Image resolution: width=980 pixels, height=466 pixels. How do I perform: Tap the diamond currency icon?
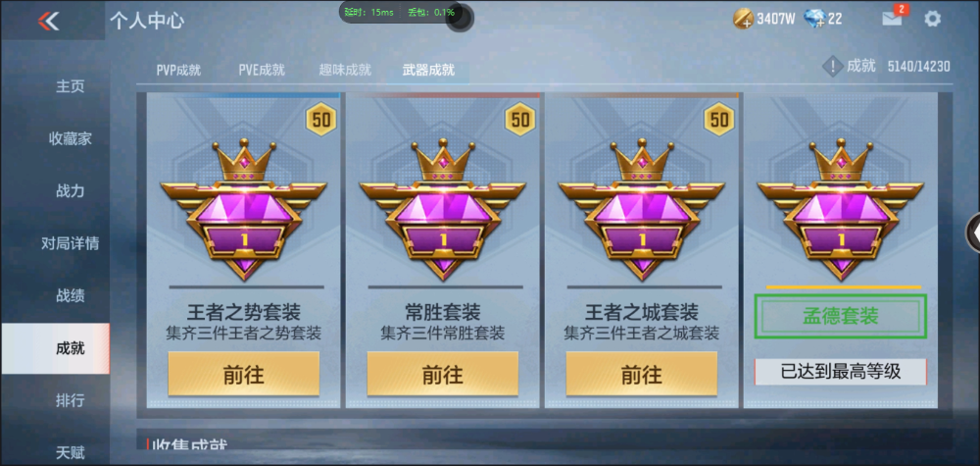pyautogui.click(x=814, y=19)
